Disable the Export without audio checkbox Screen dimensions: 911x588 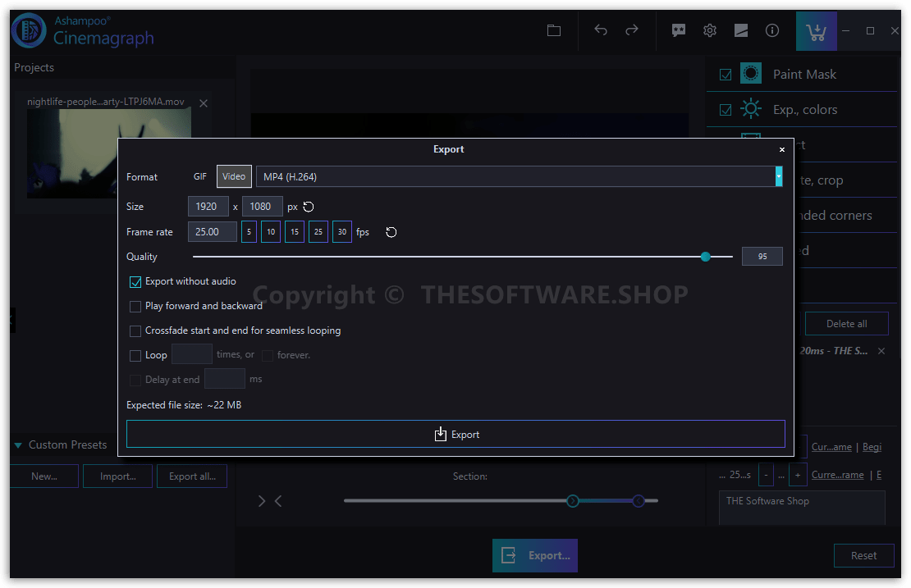tap(135, 281)
